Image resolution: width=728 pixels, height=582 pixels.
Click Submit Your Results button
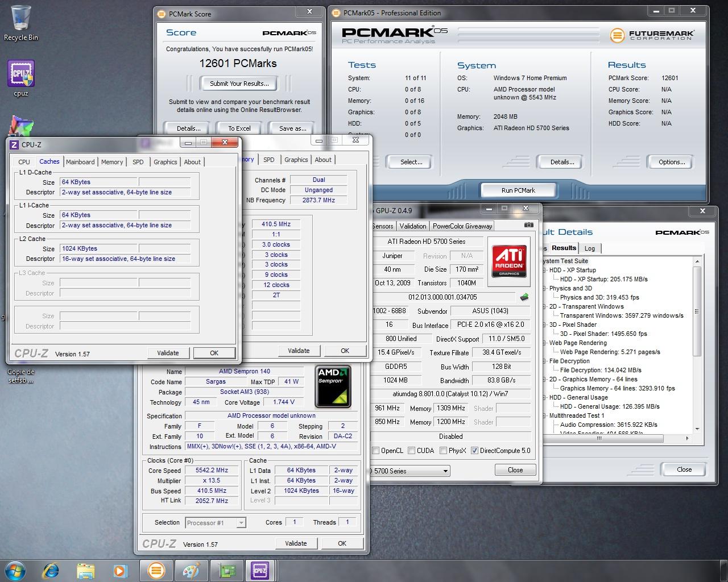click(x=239, y=84)
